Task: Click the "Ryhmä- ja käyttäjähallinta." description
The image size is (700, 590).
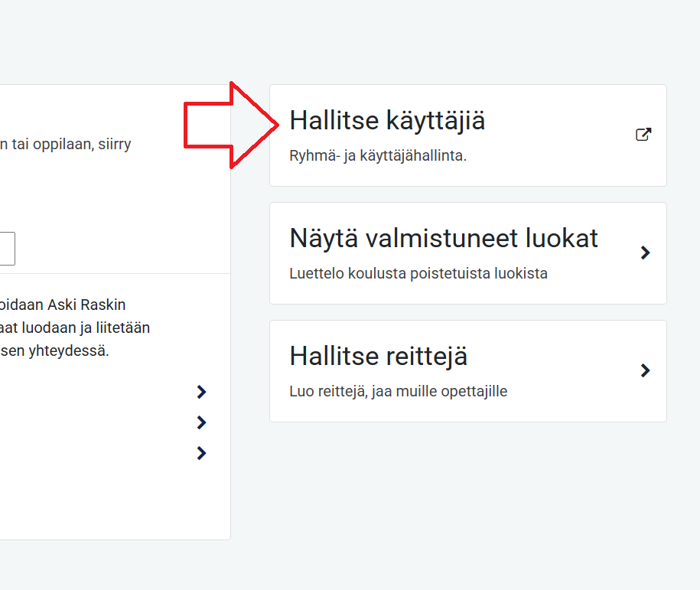Action: [378, 156]
